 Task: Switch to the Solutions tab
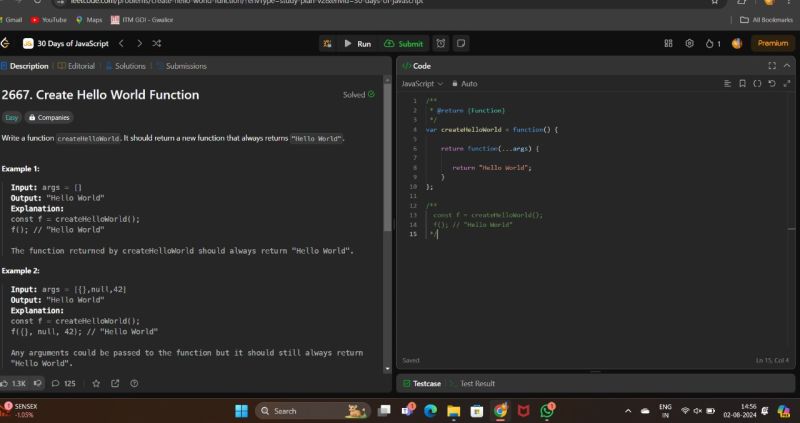126,66
